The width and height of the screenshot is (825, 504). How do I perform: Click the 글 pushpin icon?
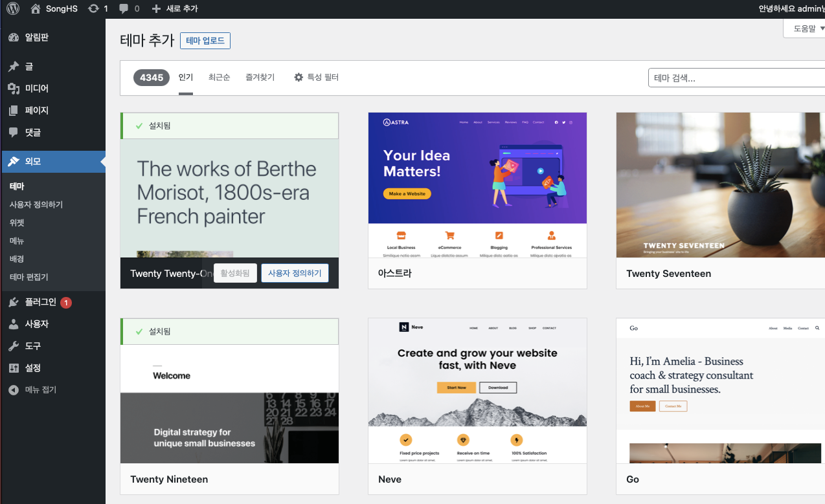[13, 66]
